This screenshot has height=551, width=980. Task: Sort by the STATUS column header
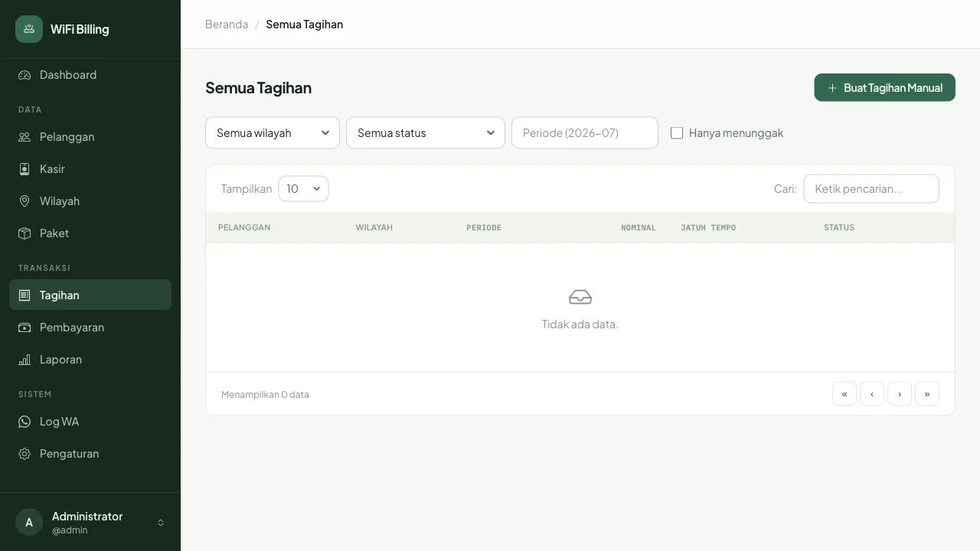pos(839,228)
